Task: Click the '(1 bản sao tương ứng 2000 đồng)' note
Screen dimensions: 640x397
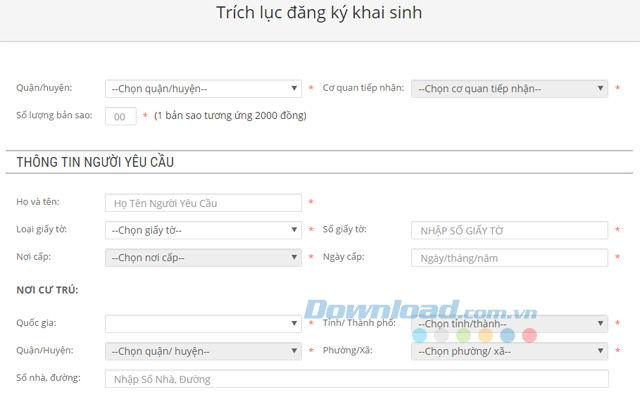Action: 230,115
